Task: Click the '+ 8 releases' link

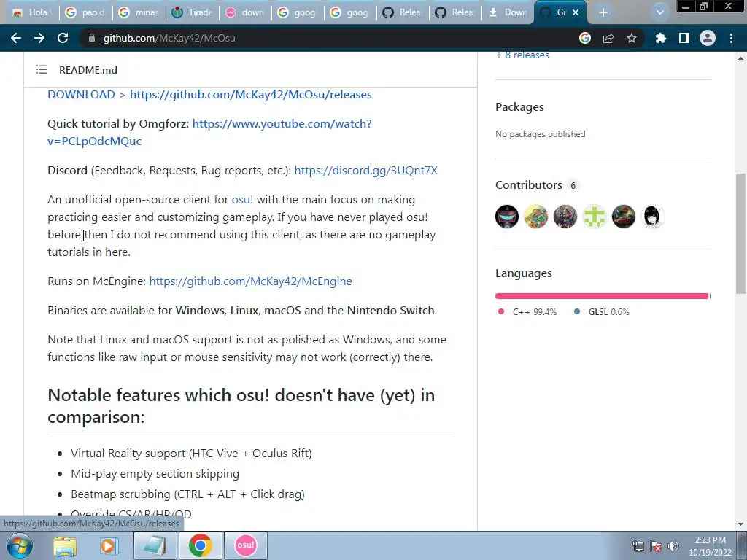Action: pos(522,55)
